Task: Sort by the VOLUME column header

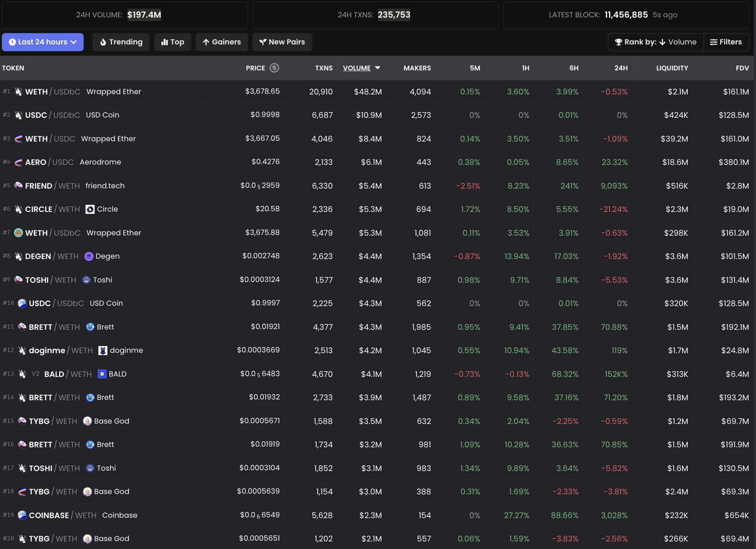Action: click(361, 68)
